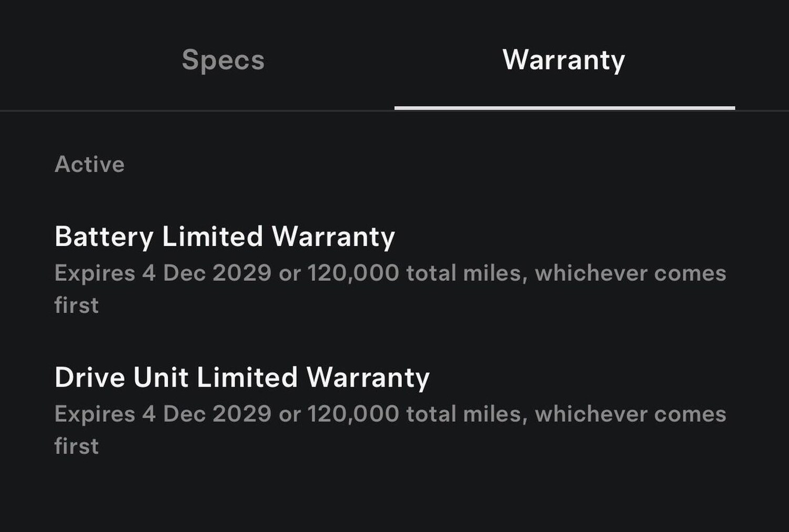This screenshot has width=789, height=532.
Task: Expand the Battery Limited Warranty entry
Action: click(225, 237)
